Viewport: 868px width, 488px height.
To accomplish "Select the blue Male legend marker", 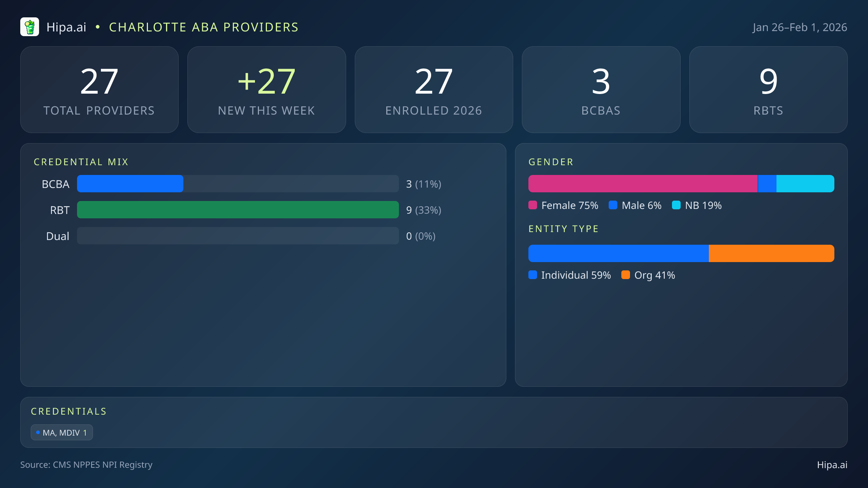I will (x=613, y=205).
